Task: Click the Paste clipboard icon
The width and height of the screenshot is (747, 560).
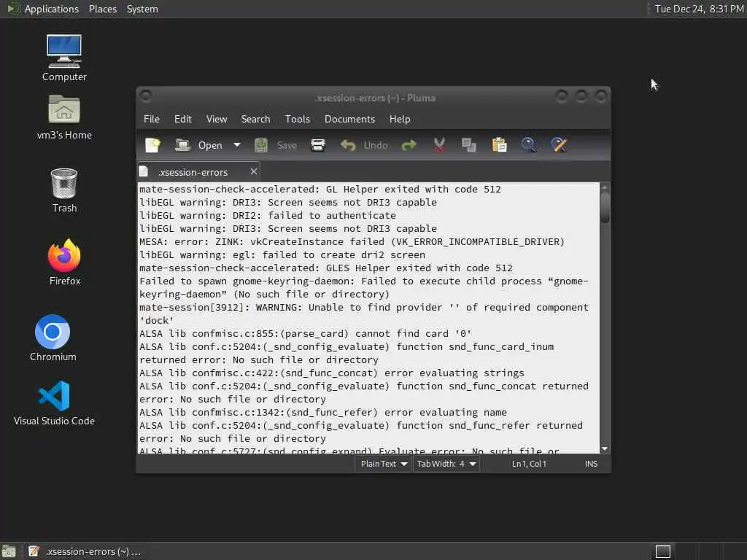Action: pos(499,145)
